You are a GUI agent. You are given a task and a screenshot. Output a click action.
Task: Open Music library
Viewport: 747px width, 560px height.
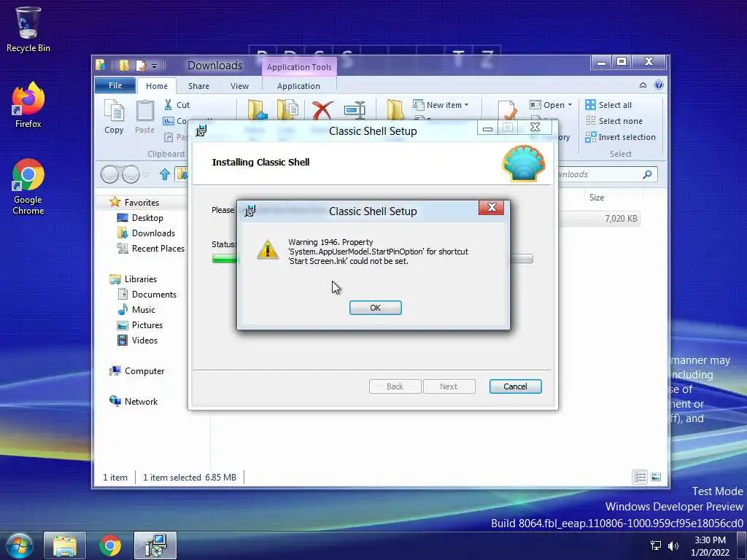tap(136, 309)
